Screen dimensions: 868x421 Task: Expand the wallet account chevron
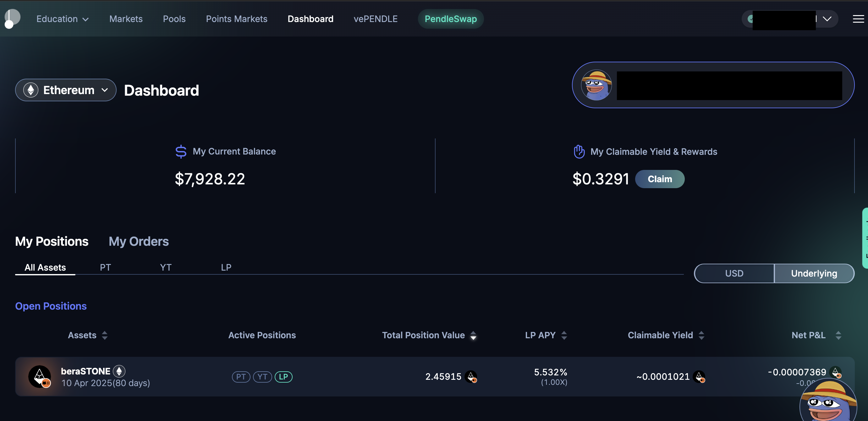pyautogui.click(x=827, y=19)
